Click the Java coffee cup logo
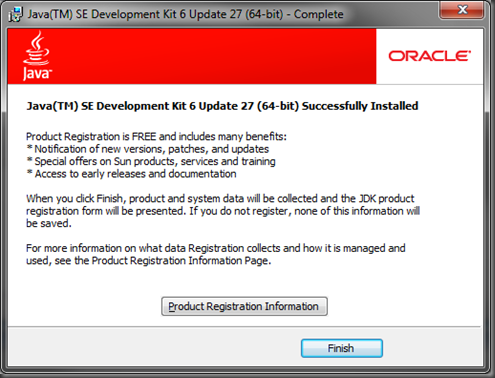This screenshot has width=495, height=378. pyautogui.click(x=37, y=56)
